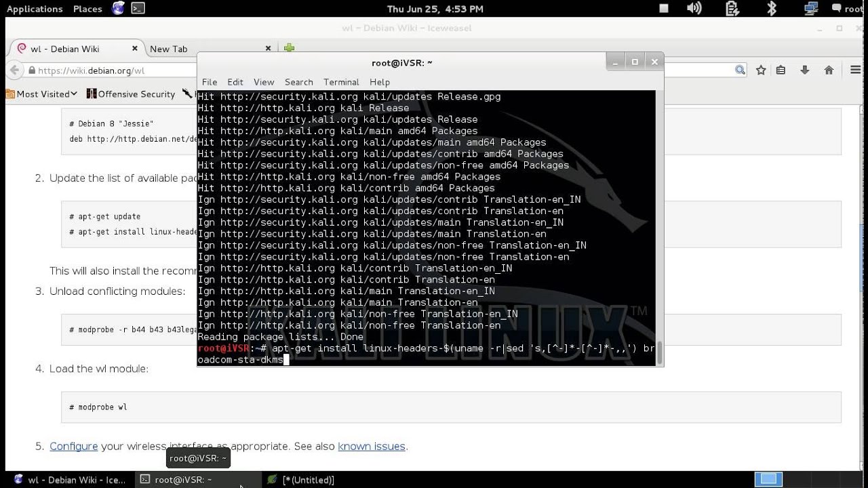Bookmark this page with the star icon

point(761,70)
